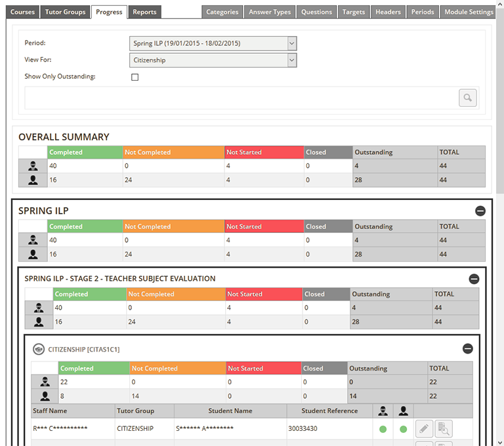Collapse Stage 2 Teacher Subject Evaluation section
Viewport: 504px width, 446px height.
474,279
